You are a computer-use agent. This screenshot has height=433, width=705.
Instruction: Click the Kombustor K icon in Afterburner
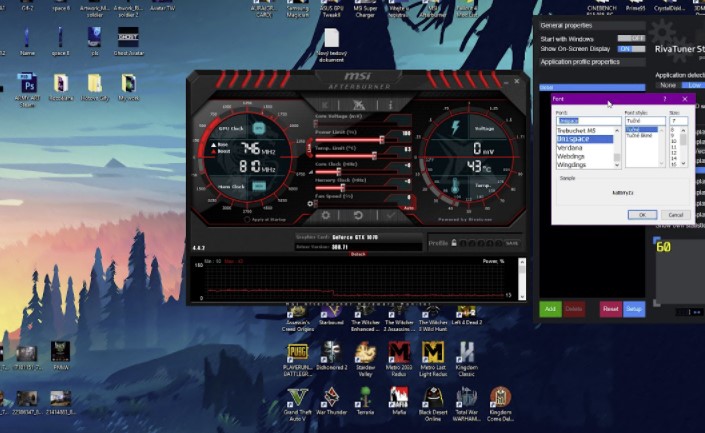point(325,105)
